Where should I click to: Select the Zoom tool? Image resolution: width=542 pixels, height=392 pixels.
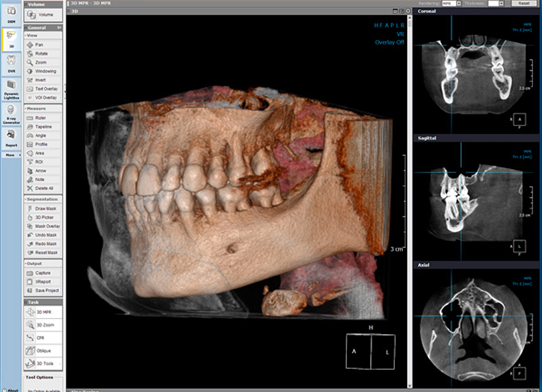tap(43, 62)
